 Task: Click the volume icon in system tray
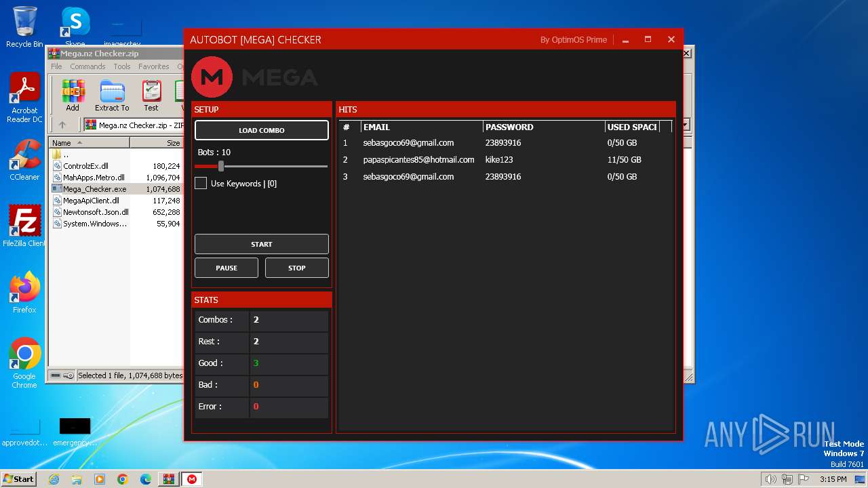tap(770, 479)
